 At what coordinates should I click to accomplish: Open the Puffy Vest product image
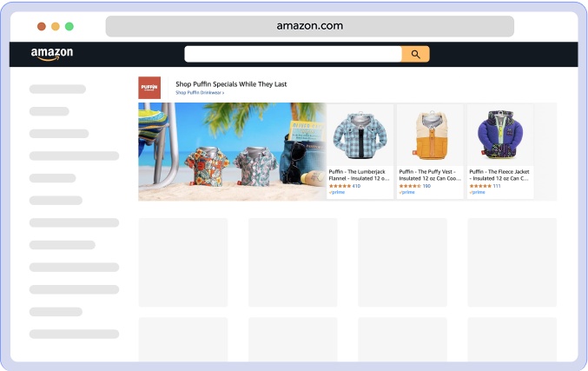point(430,135)
